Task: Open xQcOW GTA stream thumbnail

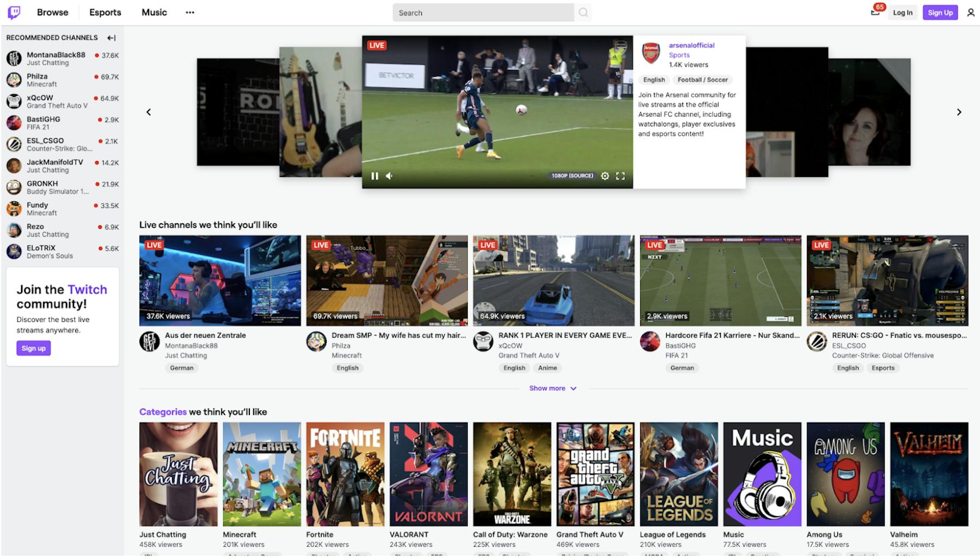Action: (554, 280)
